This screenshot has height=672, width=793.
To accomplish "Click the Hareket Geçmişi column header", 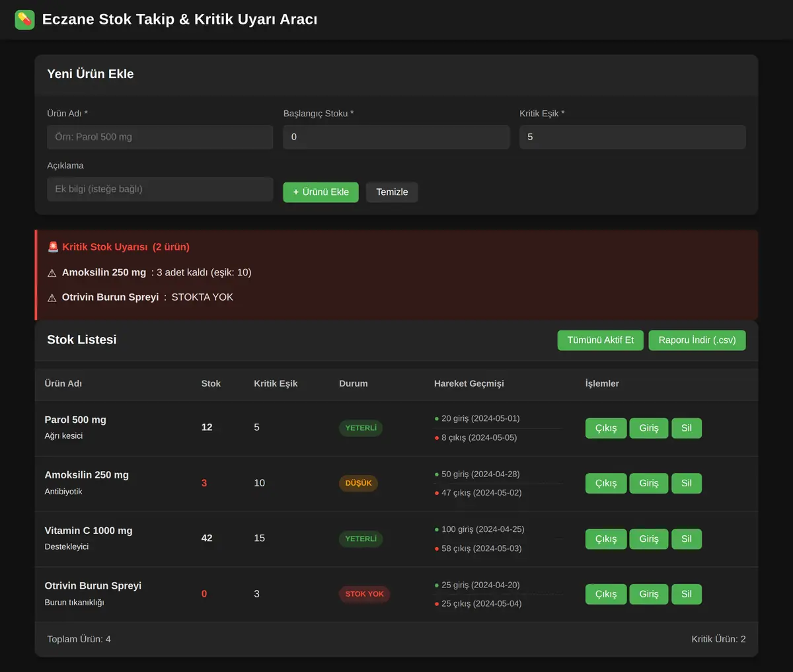I will click(469, 383).
